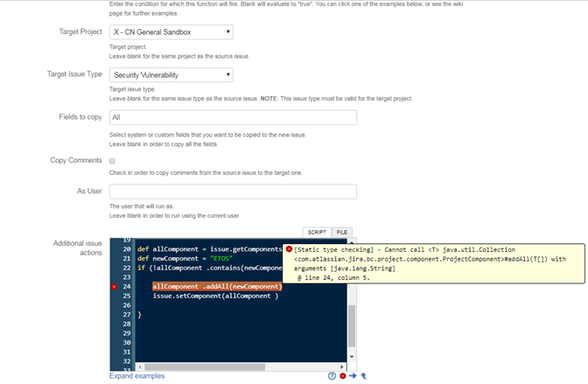Image resolution: width=588 pixels, height=384 pixels.
Task: Click the red error marker on line 24
Action: point(115,287)
